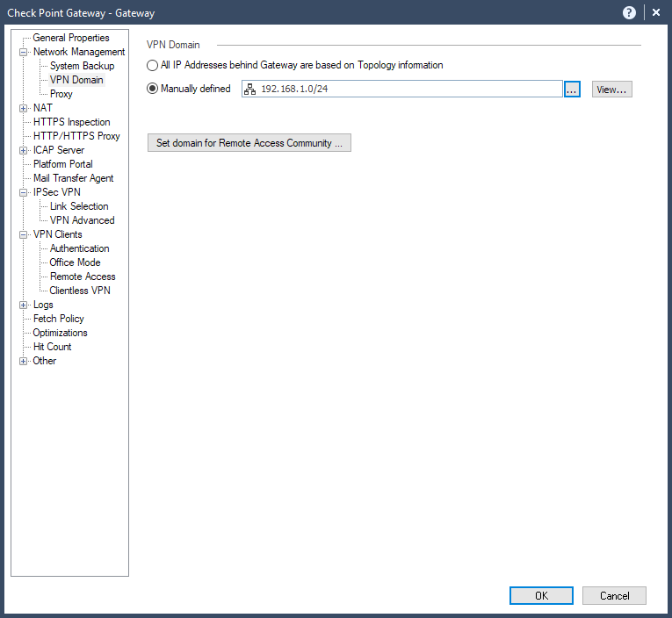This screenshot has width=672, height=618.
Task: Collapse the VPN Clients tree node
Action: click(24, 234)
